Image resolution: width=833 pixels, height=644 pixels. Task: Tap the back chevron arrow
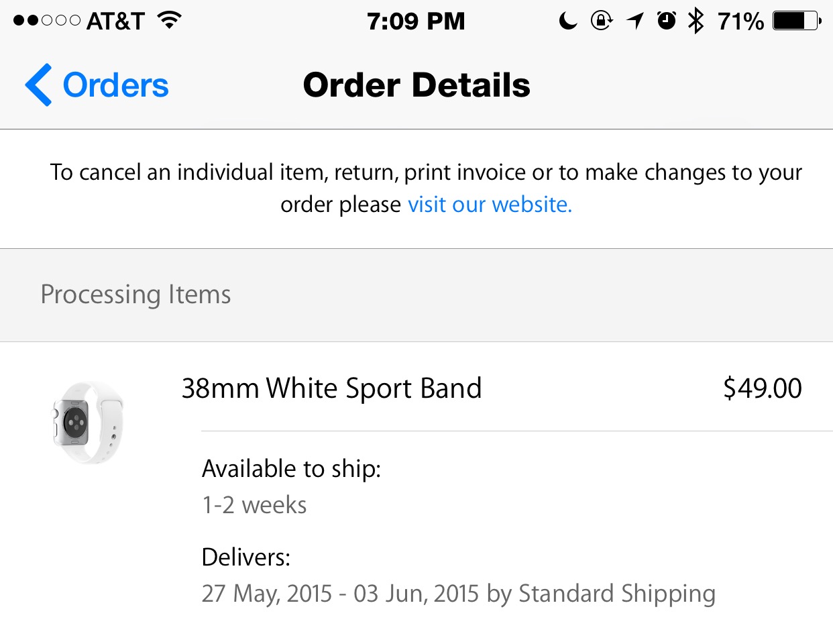[38, 85]
